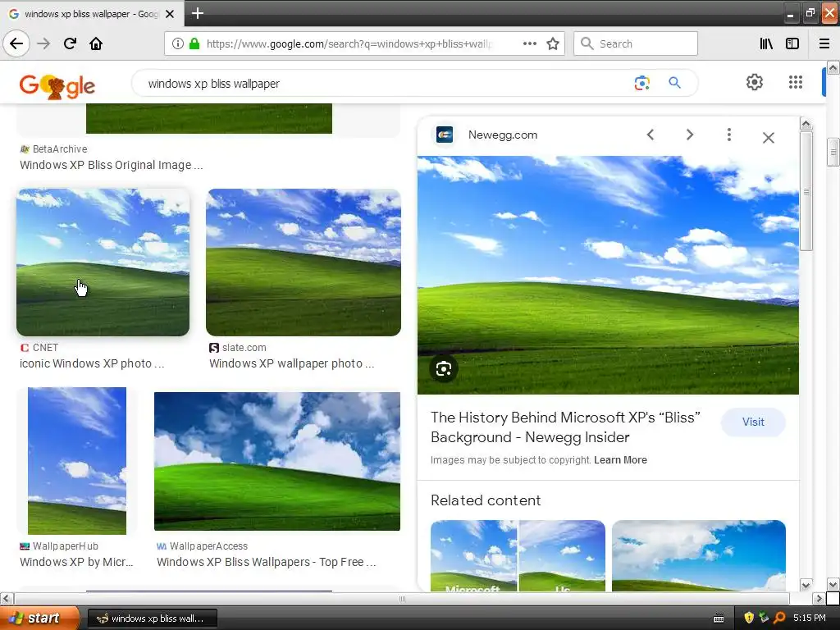Click Windows XP Bliss Wallpapers - Top Free caption
The image size is (840, 630).
(267, 562)
